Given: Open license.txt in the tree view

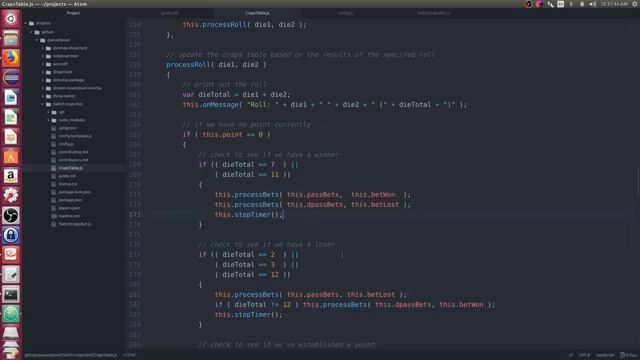Looking at the screenshot, I should [68, 184].
